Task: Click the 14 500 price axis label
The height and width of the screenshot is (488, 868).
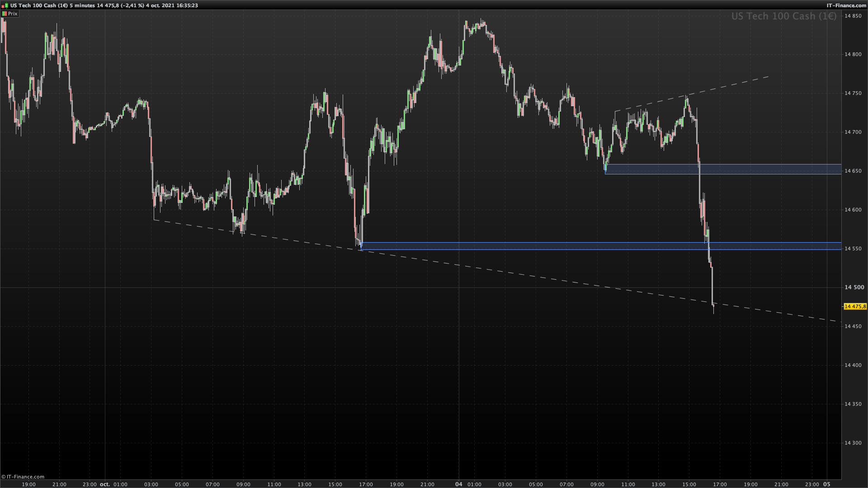Action: 854,287
